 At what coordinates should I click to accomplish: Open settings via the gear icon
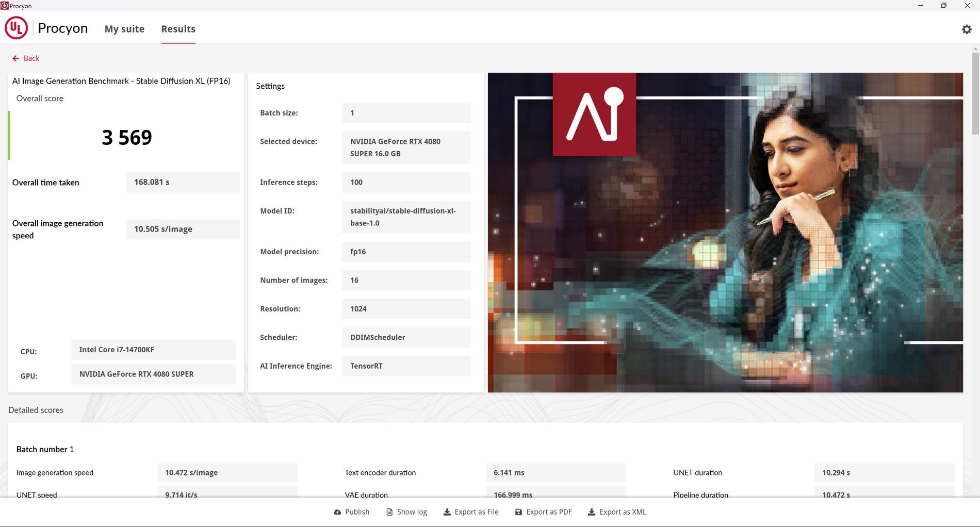[967, 29]
